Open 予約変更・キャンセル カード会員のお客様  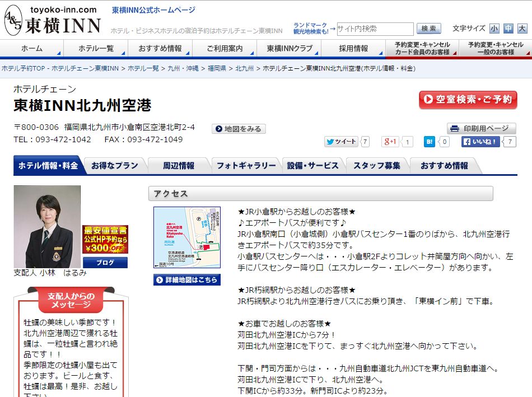tap(422, 49)
